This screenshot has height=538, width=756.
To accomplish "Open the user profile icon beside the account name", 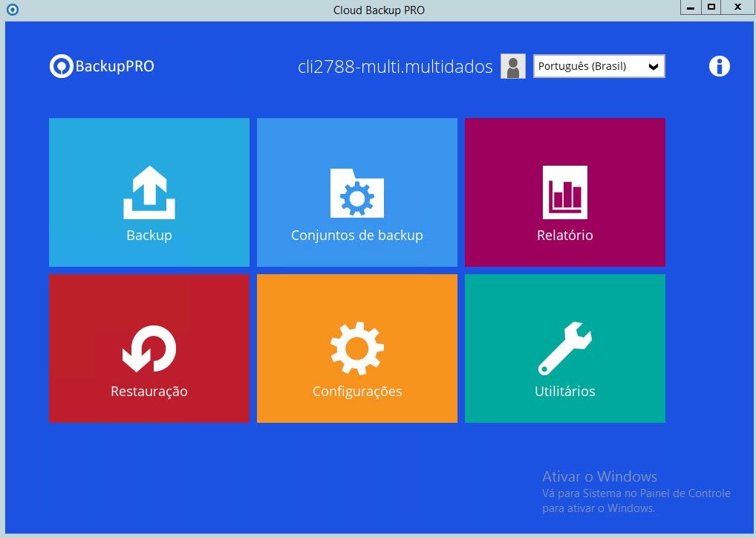I will (x=511, y=66).
